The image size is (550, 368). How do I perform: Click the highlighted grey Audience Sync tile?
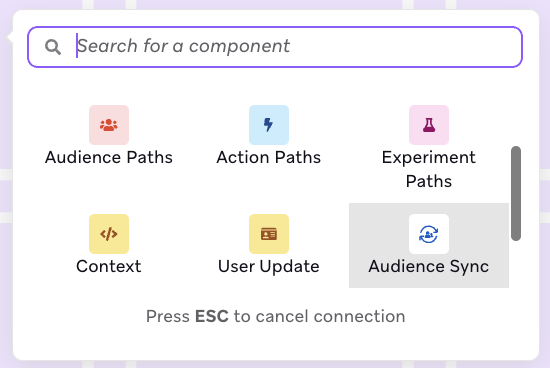(x=429, y=246)
